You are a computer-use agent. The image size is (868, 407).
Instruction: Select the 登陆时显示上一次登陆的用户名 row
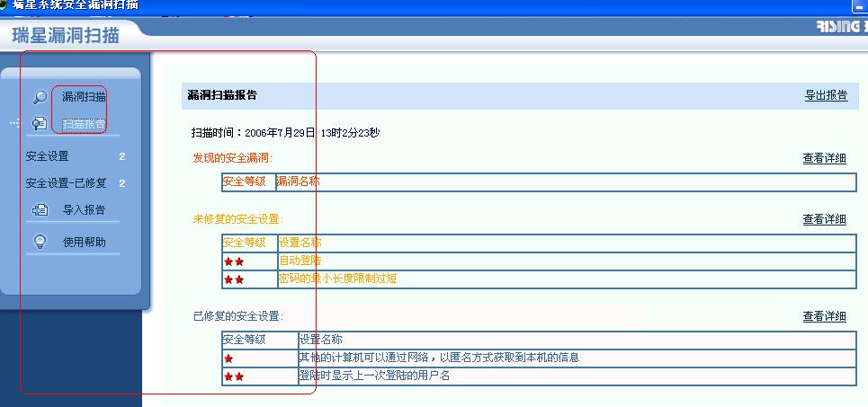pyautogui.click(x=539, y=376)
